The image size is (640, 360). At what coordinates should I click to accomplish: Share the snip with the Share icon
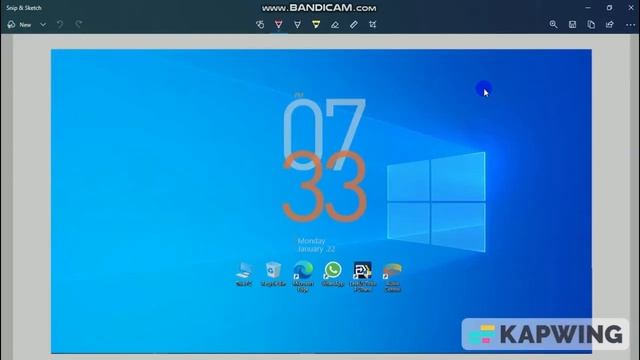pos(610,24)
